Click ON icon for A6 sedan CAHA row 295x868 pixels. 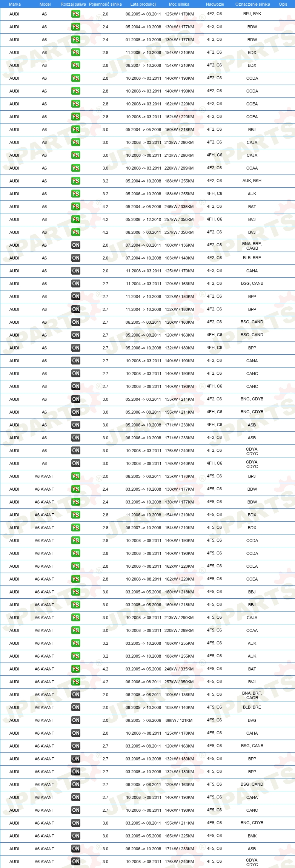(75, 271)
